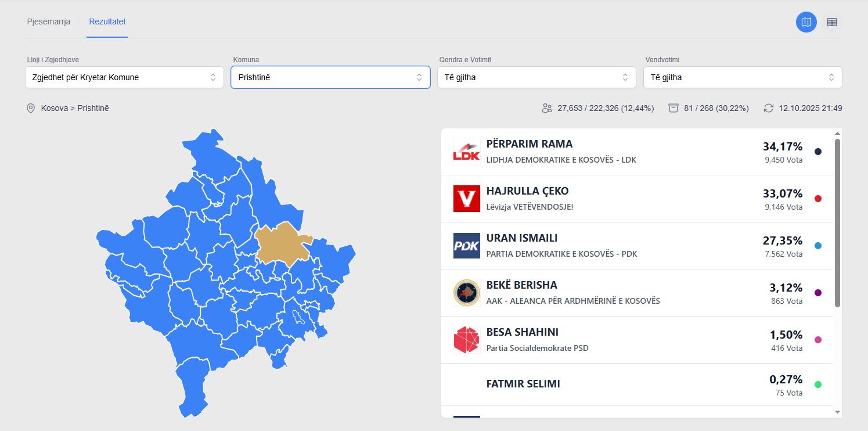Click the location pin breadcrumb icon
Viewport: 868px width, 431px height.
click(x=31, y=108)
